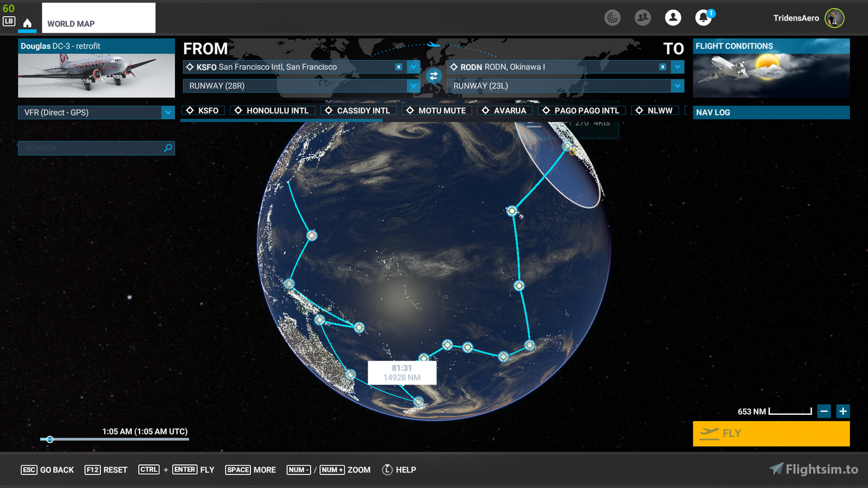Open the multiplayer friends icon
The height and width of the screenshot is (488, 868).
click(643, 18)
